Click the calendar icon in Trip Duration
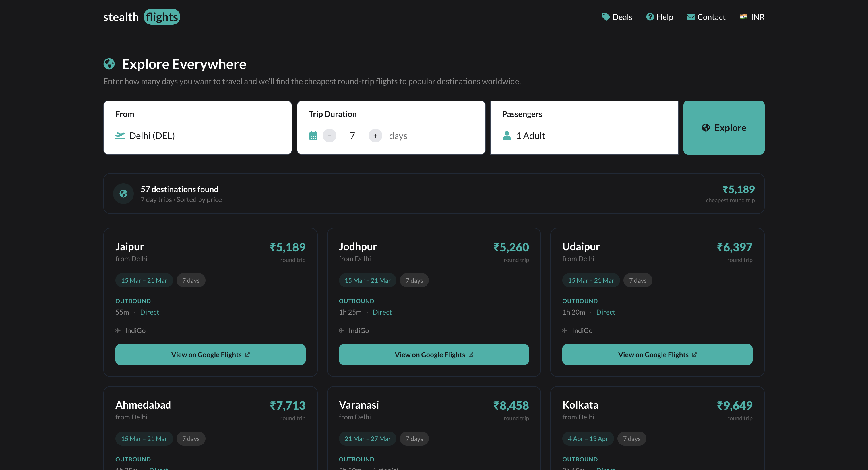868x470 pixels. [313, 136]
